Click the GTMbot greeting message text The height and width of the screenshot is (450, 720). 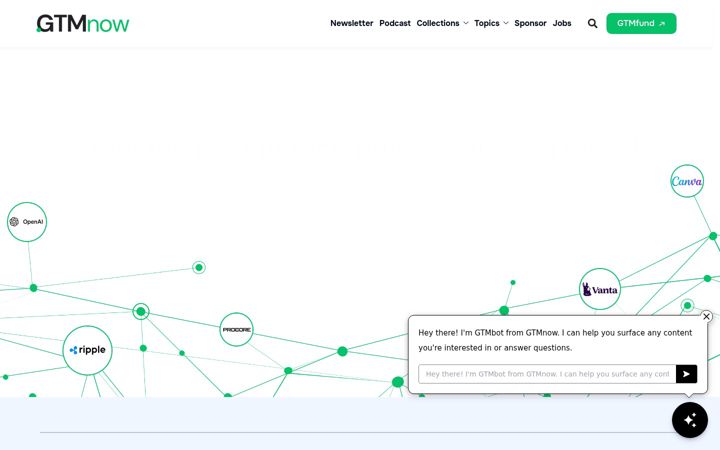coord(555,340)
